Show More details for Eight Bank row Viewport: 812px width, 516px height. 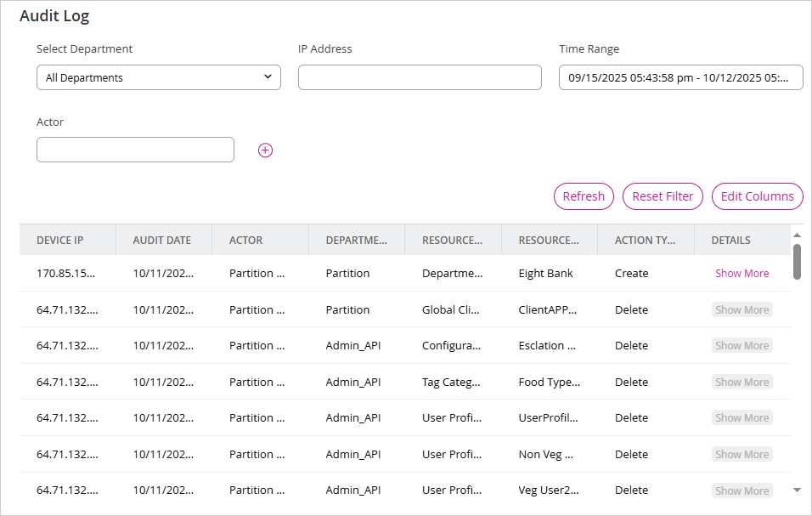click(742, 274)
